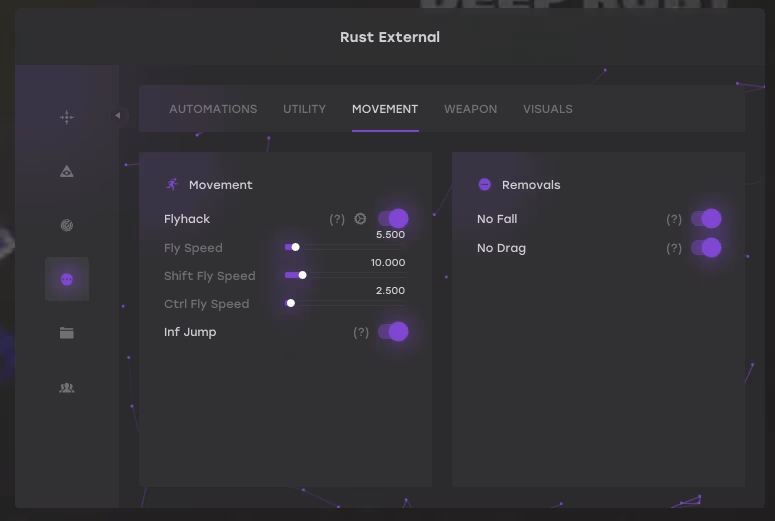Click the help icon next to No Drag
The height and width of the screenshot is (521, 775).
[x=674, y=248]
